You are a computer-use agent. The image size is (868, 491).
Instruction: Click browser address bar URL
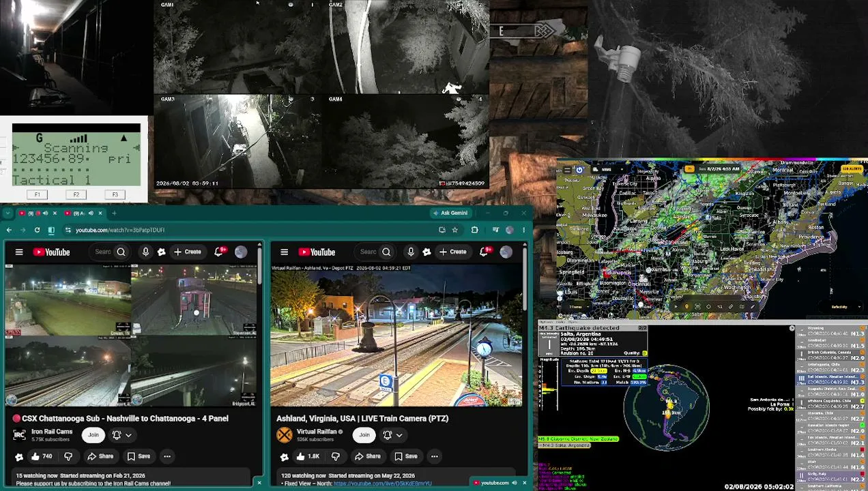120,230
